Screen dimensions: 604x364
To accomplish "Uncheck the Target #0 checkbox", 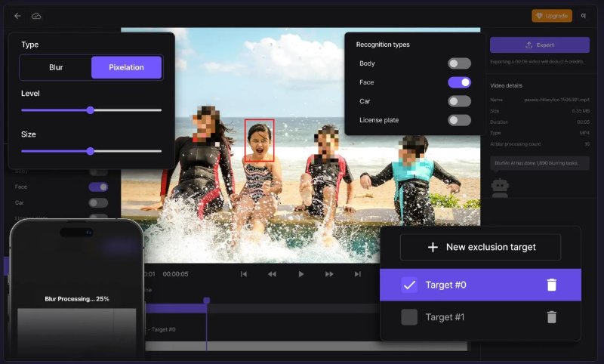I will pyautogui.click(x=409, y=285).
